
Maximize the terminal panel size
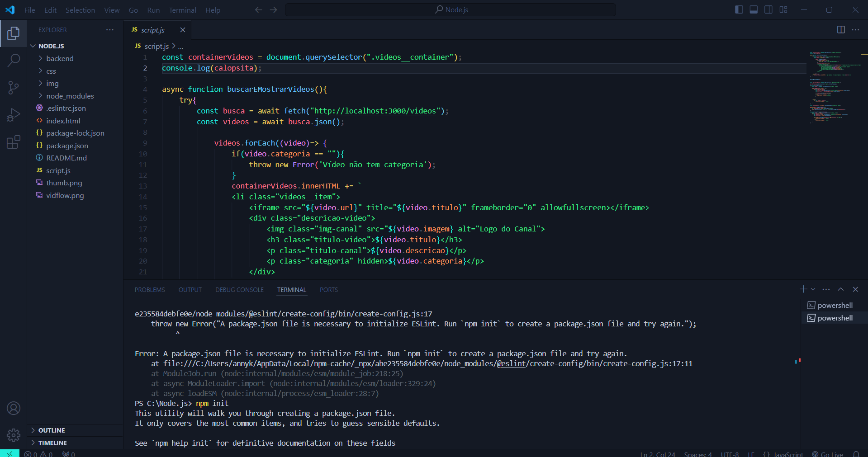tap(841, 289)
